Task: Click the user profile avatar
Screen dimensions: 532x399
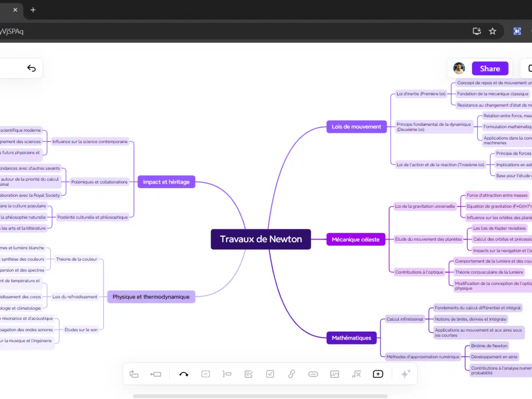Action: click(x=459, y=68)
